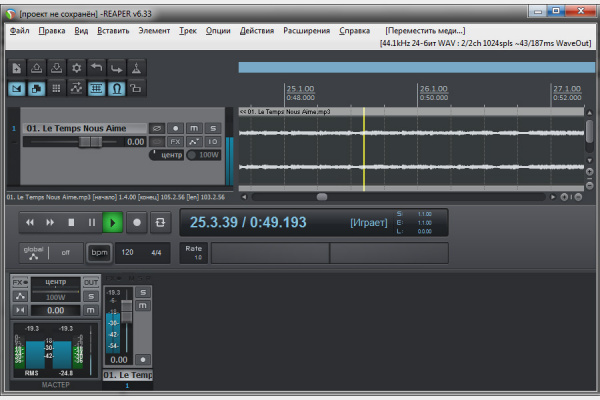Click the vertical zoom out minus button

click(x=590, y=186)
